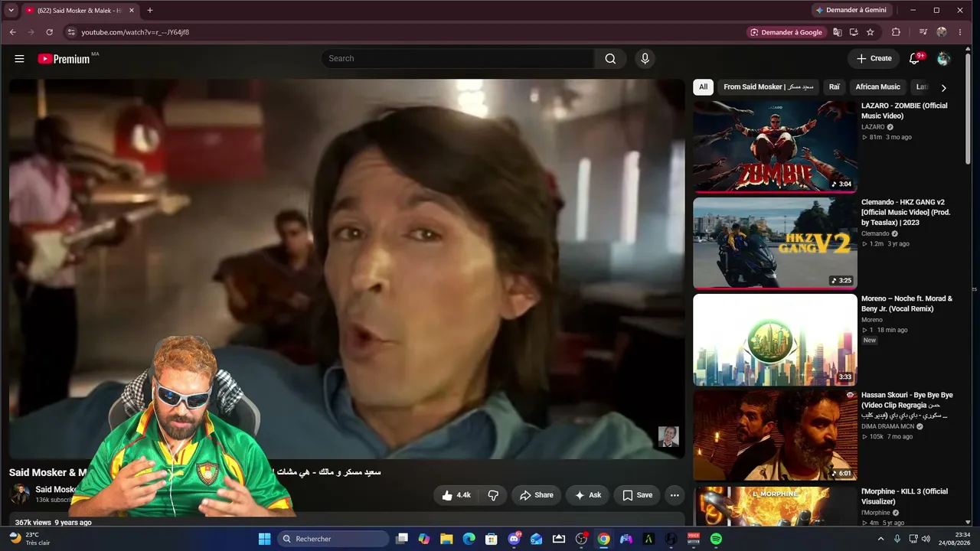The image size is (980, 551).
Task: Select the From Said Mosker chip
Action: [x=769, y=87]
